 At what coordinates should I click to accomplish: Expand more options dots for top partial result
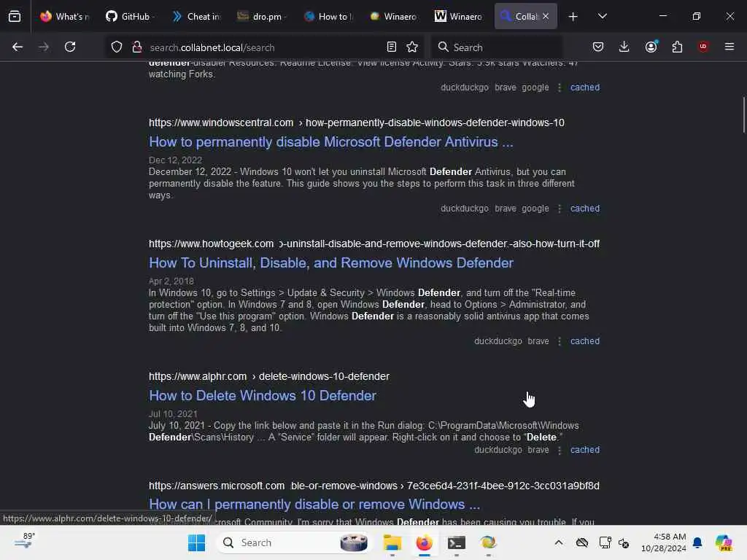tap(560, 87)
